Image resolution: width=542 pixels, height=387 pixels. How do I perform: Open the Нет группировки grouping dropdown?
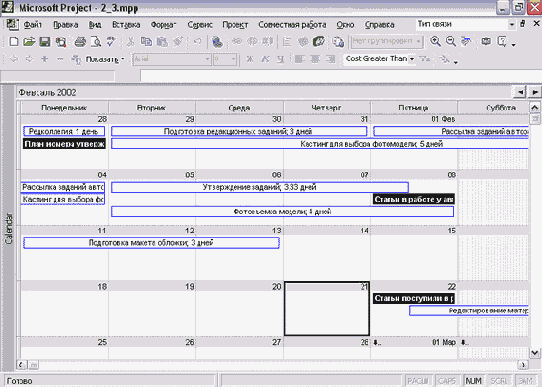pyautogui.click(x=418, y=42)
